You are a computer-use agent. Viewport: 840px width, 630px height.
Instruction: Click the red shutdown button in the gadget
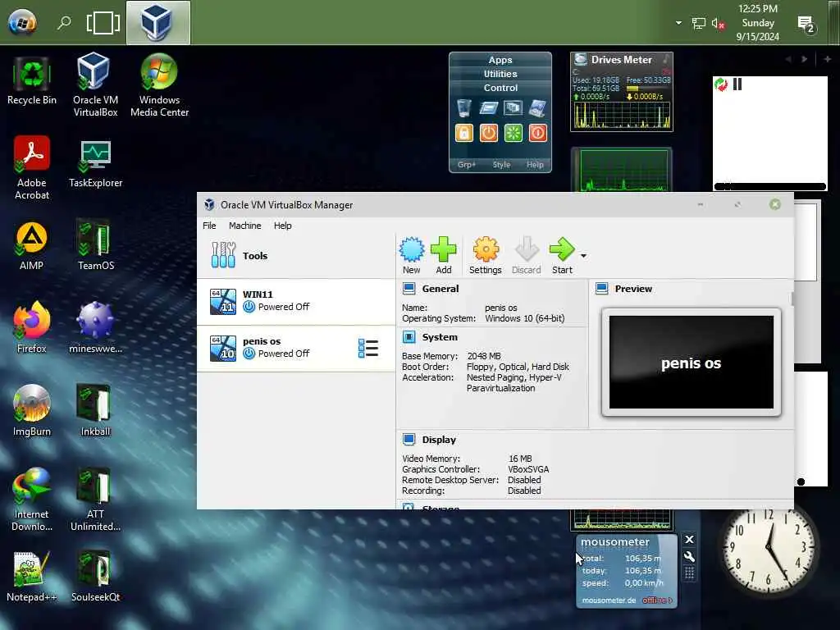[538, 133]
